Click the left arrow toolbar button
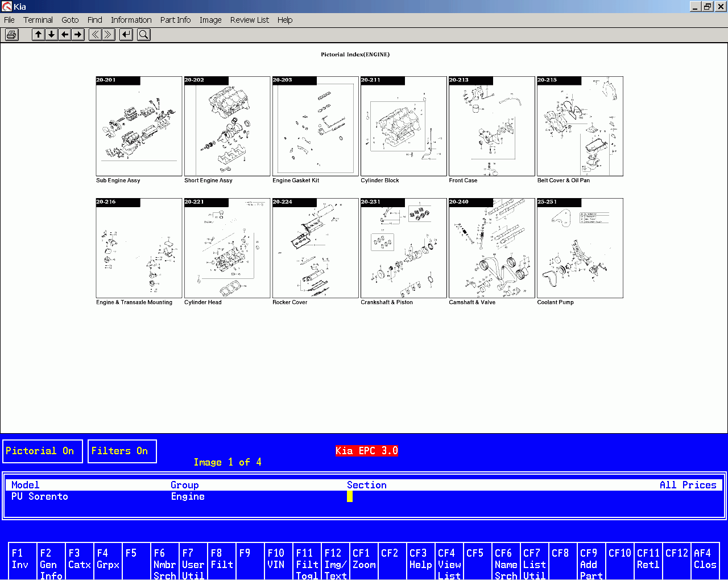 [x=65, y=35]
